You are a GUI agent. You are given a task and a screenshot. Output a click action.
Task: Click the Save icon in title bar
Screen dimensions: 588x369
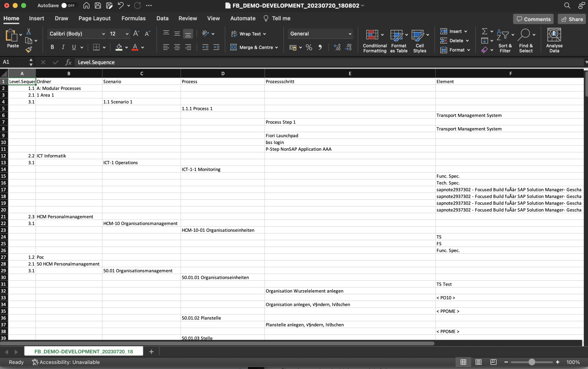pyautogui.click(x=98, y=6)
